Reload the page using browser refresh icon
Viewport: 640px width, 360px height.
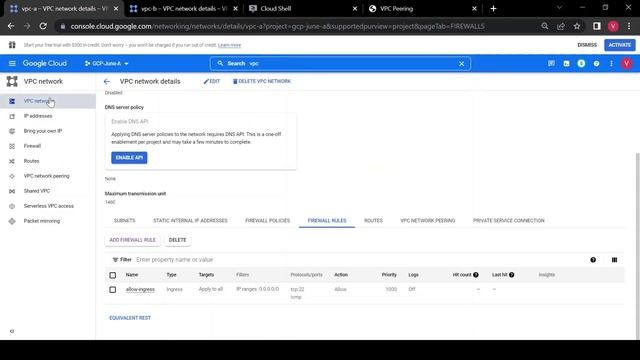43,26
